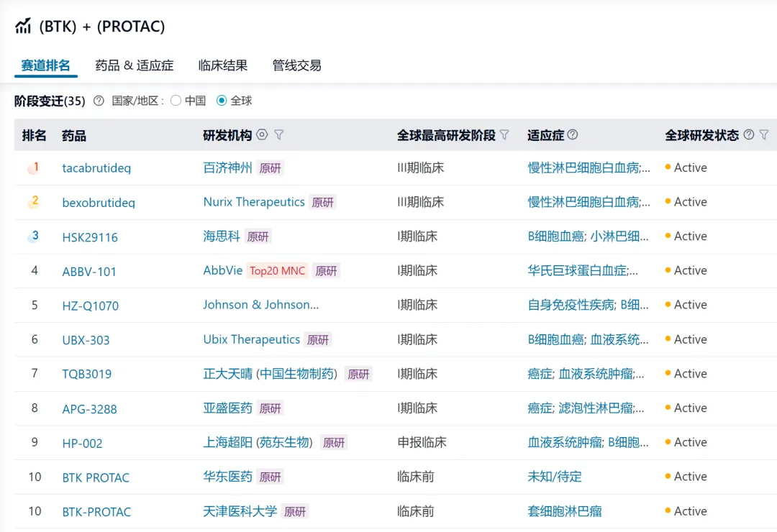Open drug ABBV-101
This screenshot has width=777, height=532.
click(89, 272)
